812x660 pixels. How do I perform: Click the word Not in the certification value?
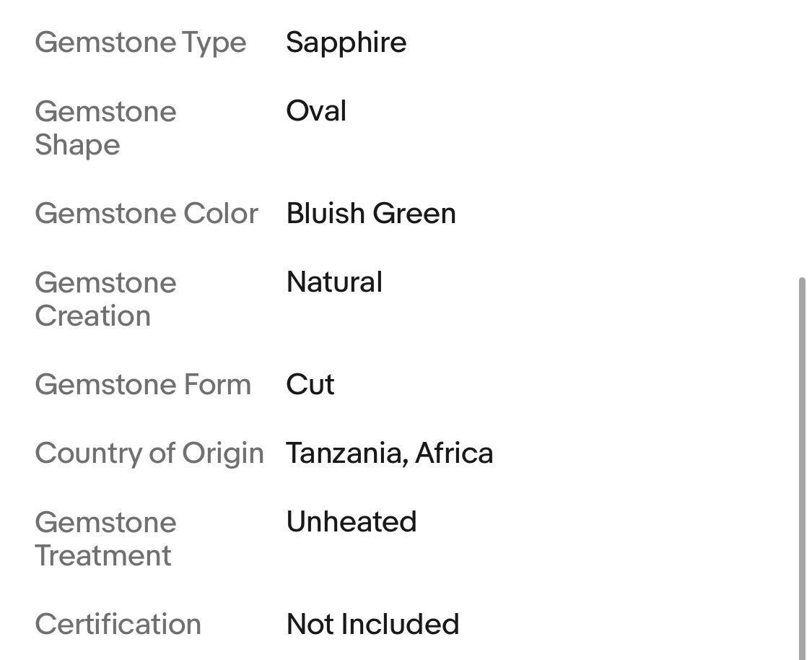(309, 624)
